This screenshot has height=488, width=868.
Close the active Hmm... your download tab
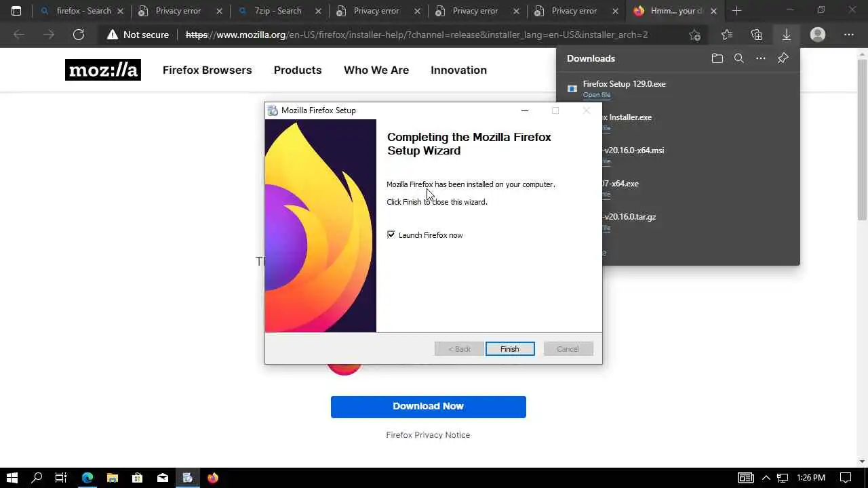coord(713,11)
